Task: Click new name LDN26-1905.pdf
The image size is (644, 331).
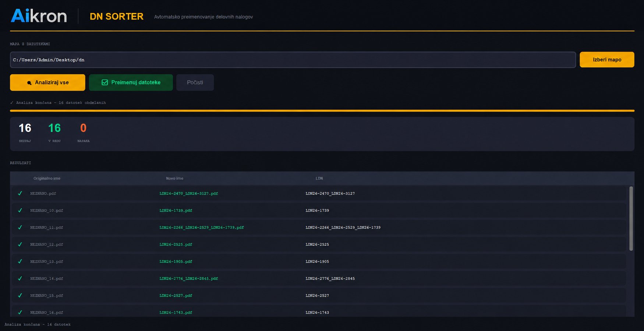Action: tap(176, 261)
